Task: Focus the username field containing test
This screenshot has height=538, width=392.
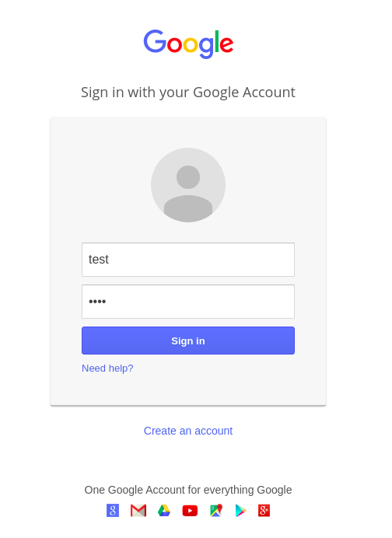Action: pyautogui.click(x=188, y=260)
